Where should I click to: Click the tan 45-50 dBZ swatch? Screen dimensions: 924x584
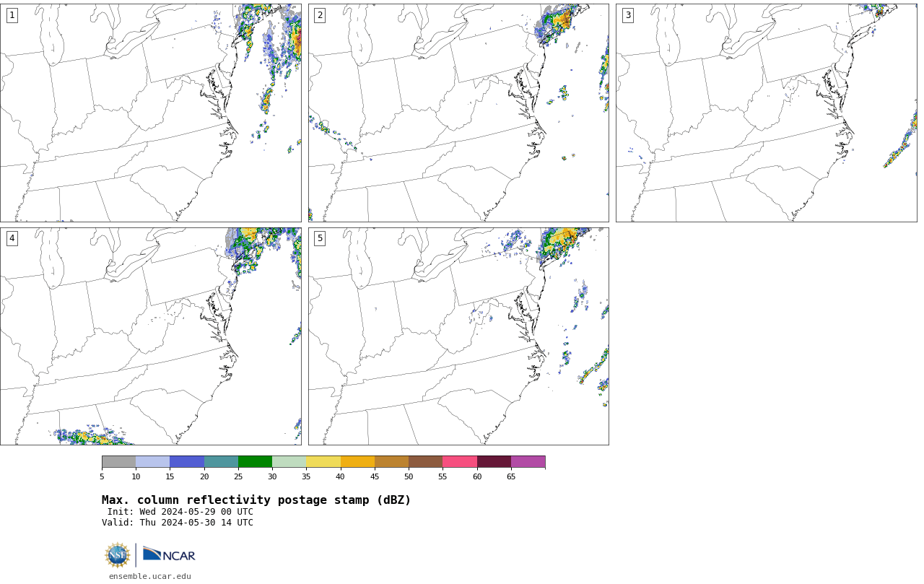pos(391,462)
